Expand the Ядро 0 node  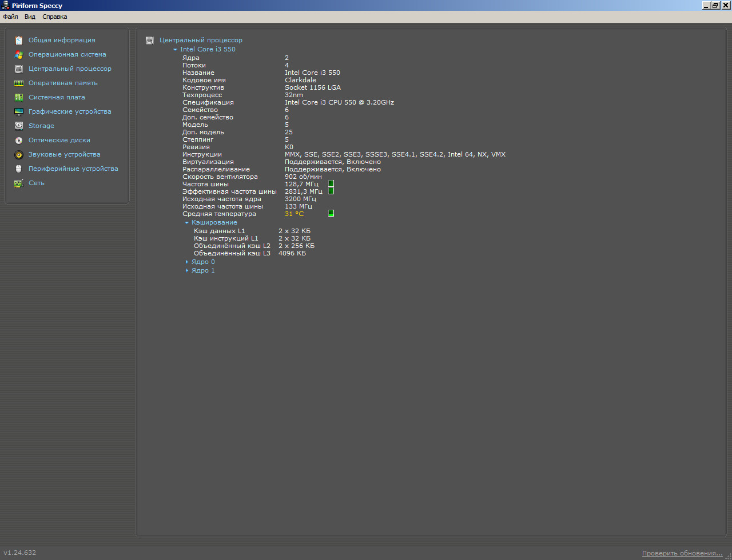click(187, 262)
